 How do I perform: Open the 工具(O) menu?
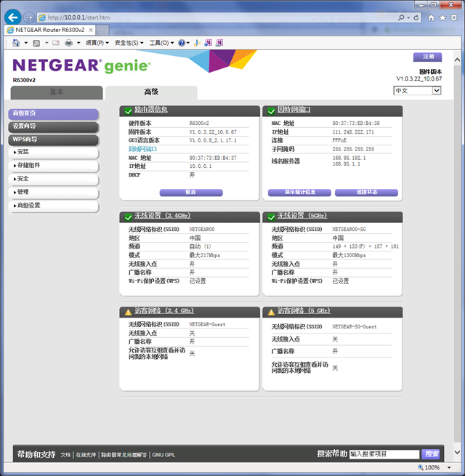coord(161,43)
